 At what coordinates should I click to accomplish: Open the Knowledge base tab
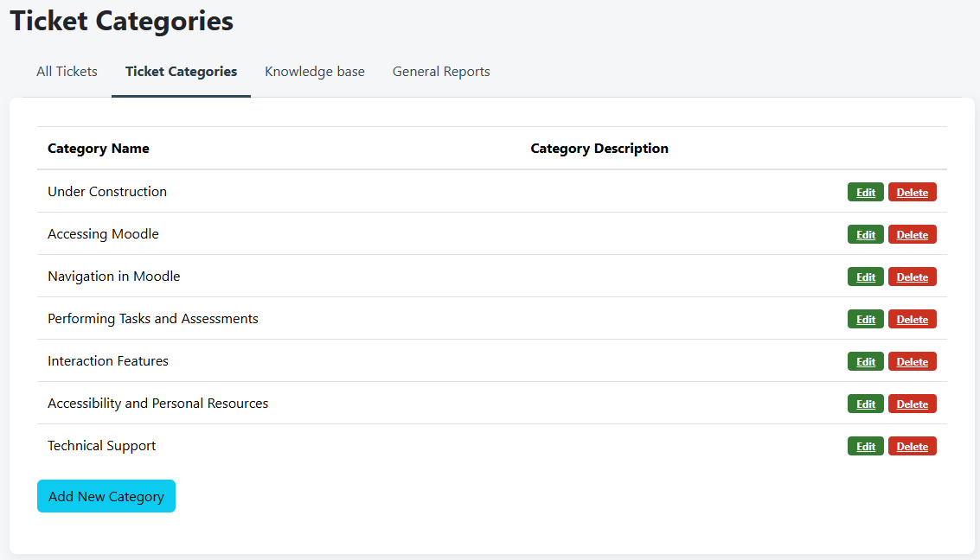(315, 72)
